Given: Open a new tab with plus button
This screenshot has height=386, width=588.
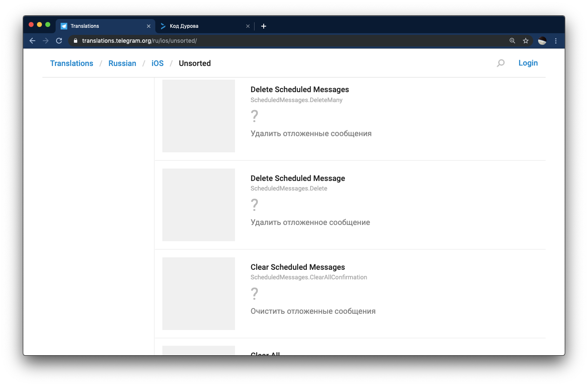Looking at the screenshot, I should (x=264, y=26).
